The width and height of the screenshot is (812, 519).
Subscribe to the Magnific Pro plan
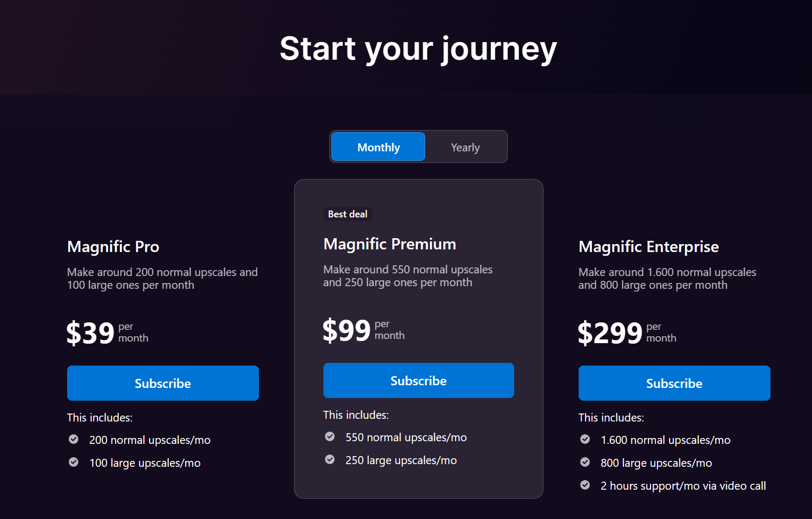[163, 383]
